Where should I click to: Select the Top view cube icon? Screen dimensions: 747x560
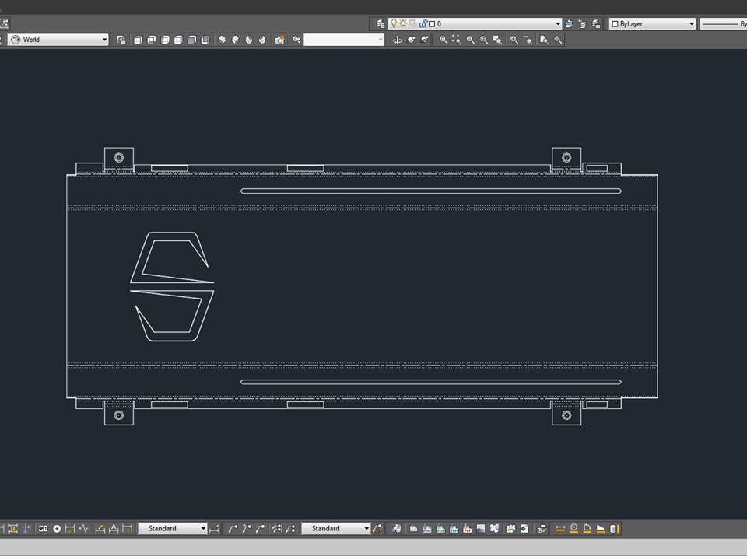coord(138,40)
